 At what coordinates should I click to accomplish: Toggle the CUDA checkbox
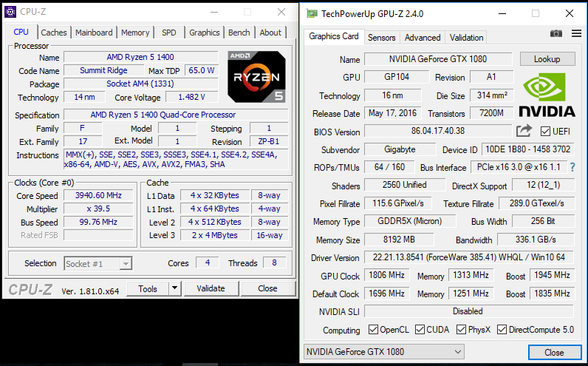[x=420, y=330]
